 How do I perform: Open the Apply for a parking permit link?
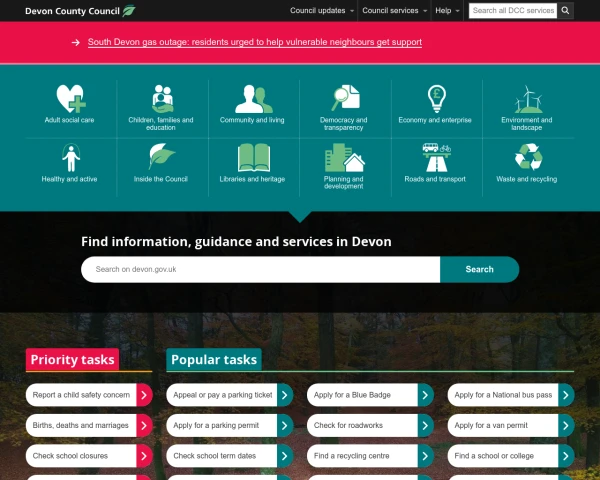point(216,425)
